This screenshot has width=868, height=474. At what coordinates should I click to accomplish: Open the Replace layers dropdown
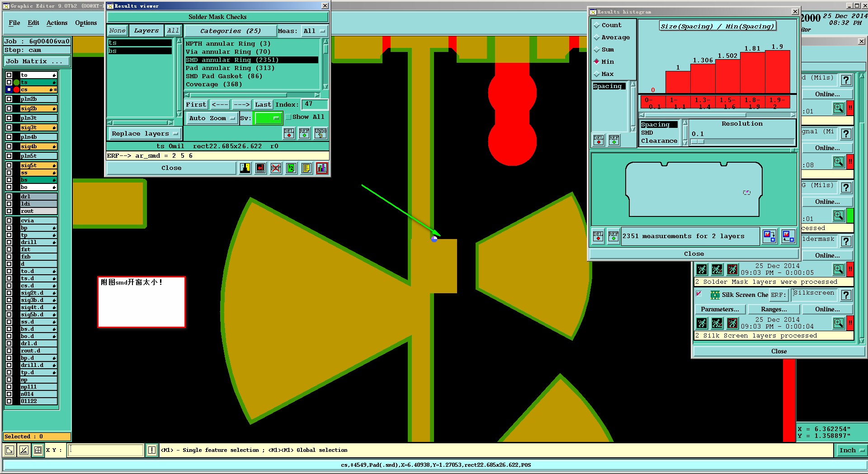pos(145,134)
